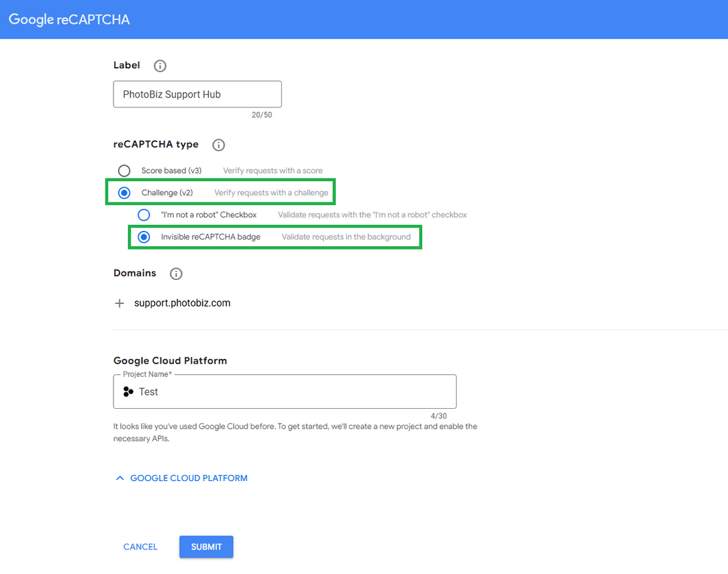Viewport: 728px width, 574px height.
Task: Collapse the Google Cloud Platform section chevron
Action: 120,478
